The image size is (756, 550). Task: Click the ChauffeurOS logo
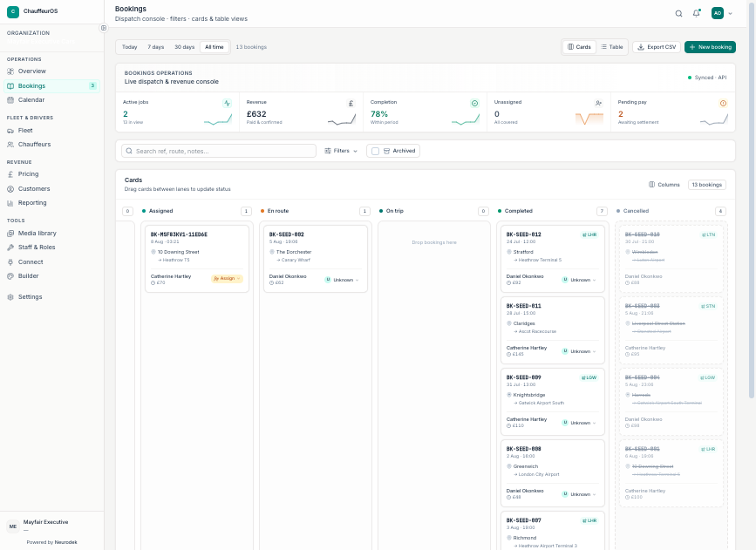(13, 11)
